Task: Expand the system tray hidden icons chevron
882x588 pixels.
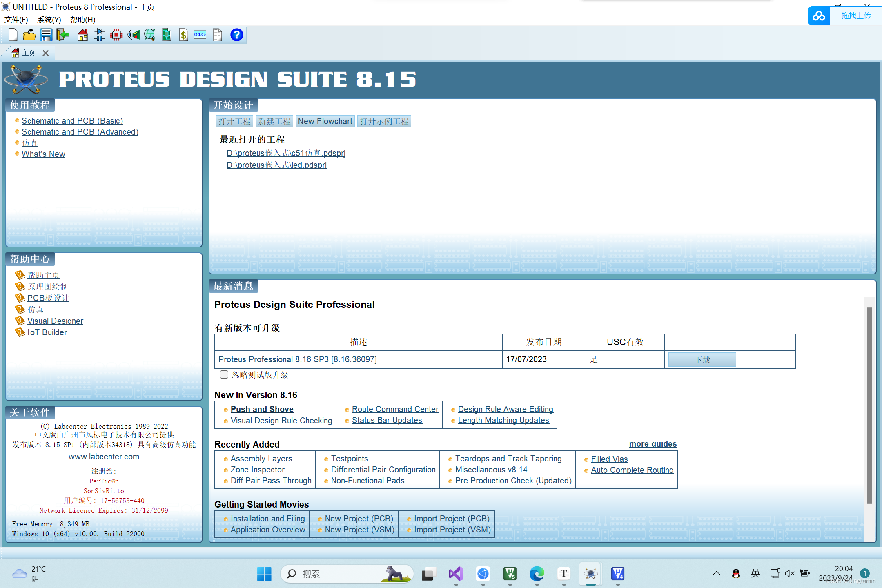Action: click(717, 573)
